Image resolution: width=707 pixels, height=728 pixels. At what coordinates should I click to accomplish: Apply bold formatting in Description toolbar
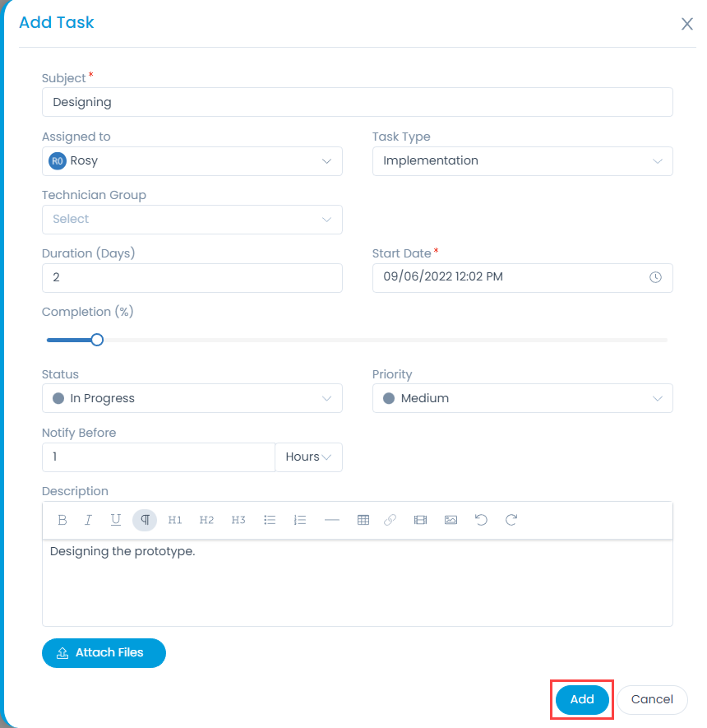point(62,520)
